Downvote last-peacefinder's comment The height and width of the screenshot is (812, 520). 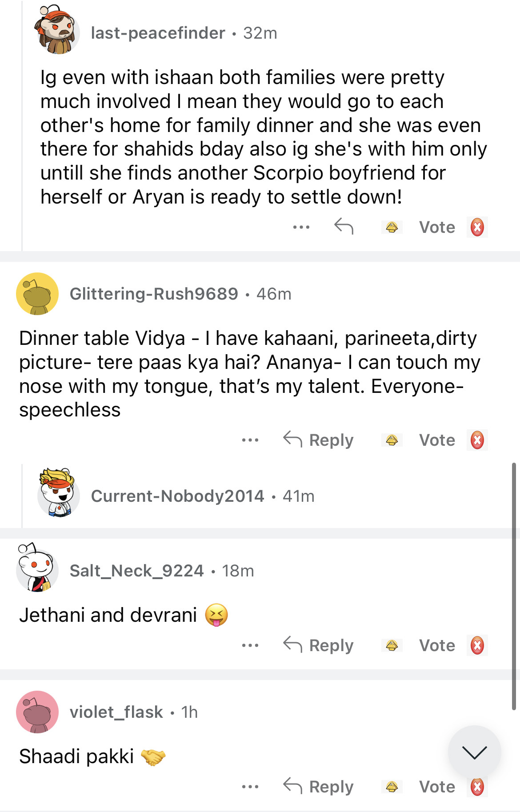tap(477, 228)
